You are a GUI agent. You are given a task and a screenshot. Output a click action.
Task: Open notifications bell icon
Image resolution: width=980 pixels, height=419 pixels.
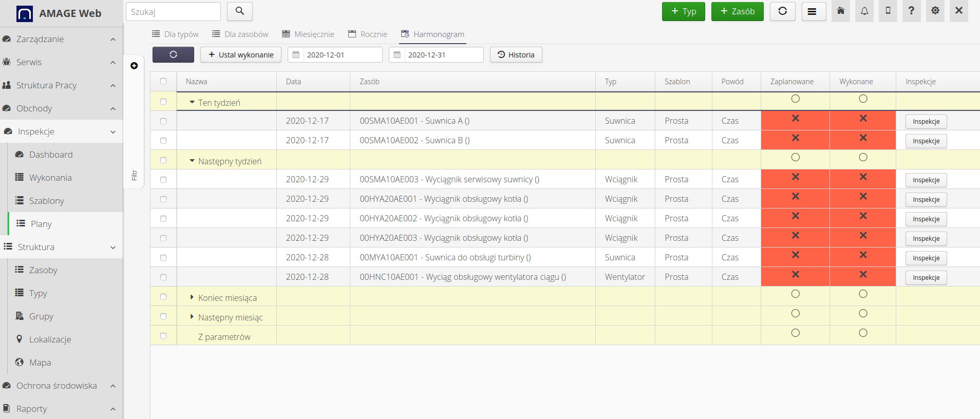click(x=864, y=11)
